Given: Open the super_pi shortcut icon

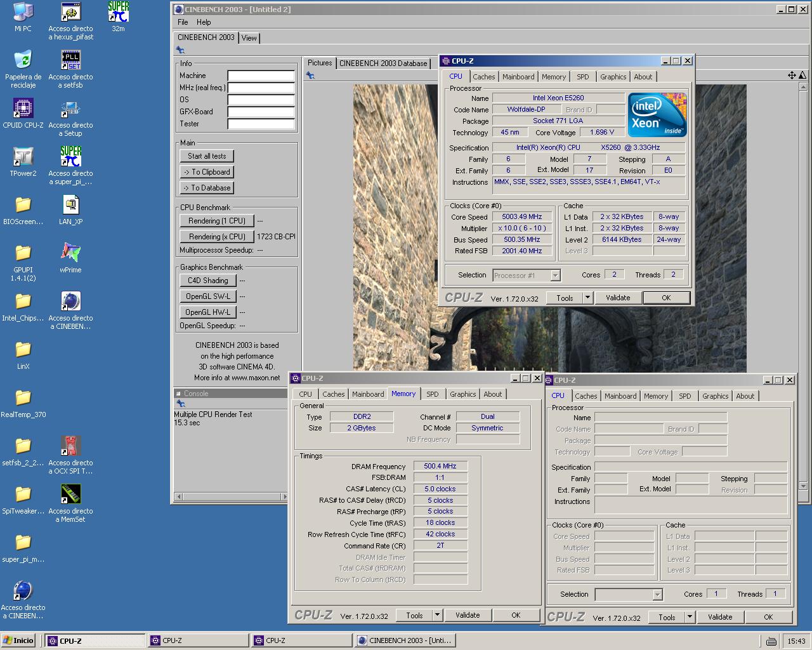Looking at the screenshot, I should (70, 157).
